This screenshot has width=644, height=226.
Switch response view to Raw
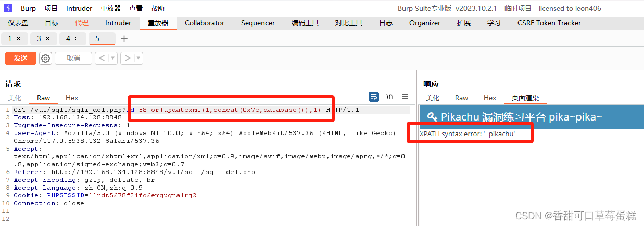point(461,98)
